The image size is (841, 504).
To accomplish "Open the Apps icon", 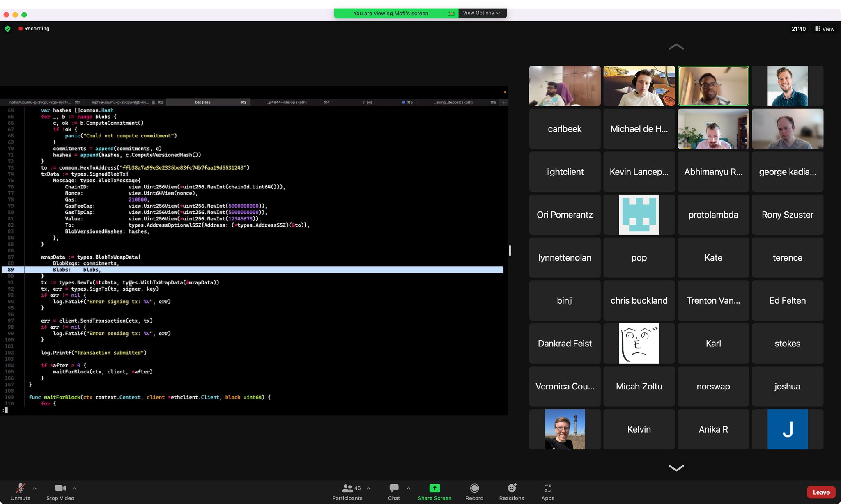I will (x=548, y=488).
